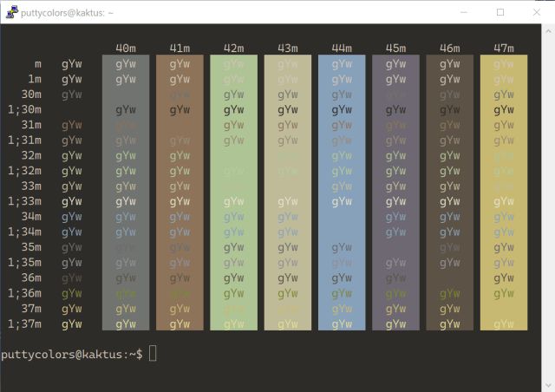555x392 pixels.
Task: Click the gray 40m background color column
Action: pyautogui.click(x=125, y=193)
